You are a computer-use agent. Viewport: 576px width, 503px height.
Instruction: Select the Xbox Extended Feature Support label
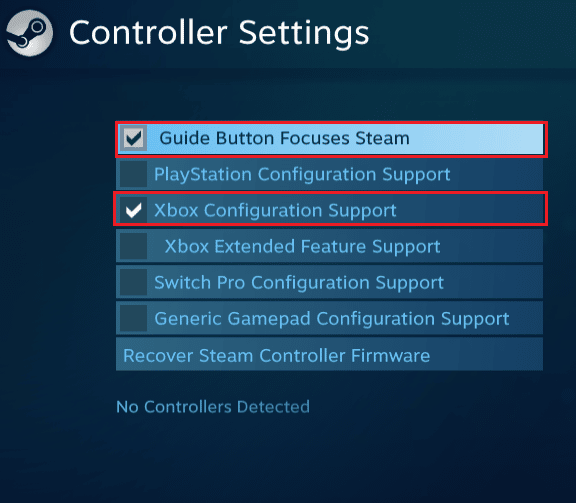[x=302, y=247]
